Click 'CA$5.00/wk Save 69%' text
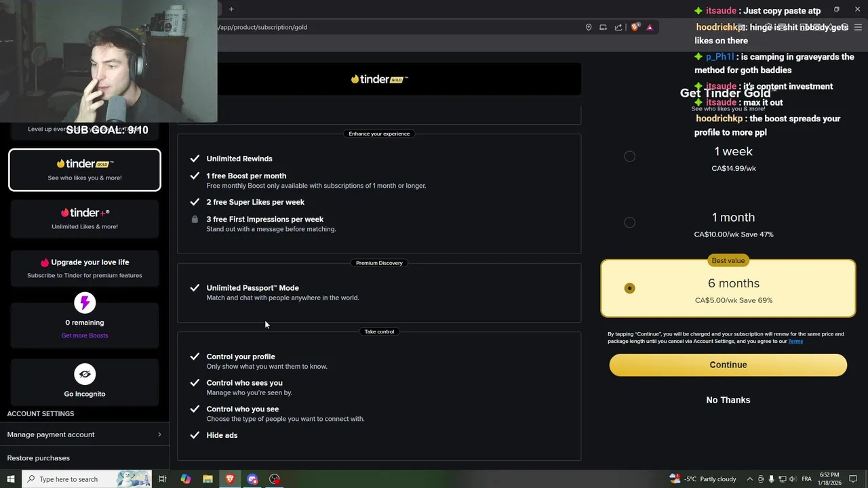Image resolution: width=868 pixels, height=488 pixels. tap(734, 300)
